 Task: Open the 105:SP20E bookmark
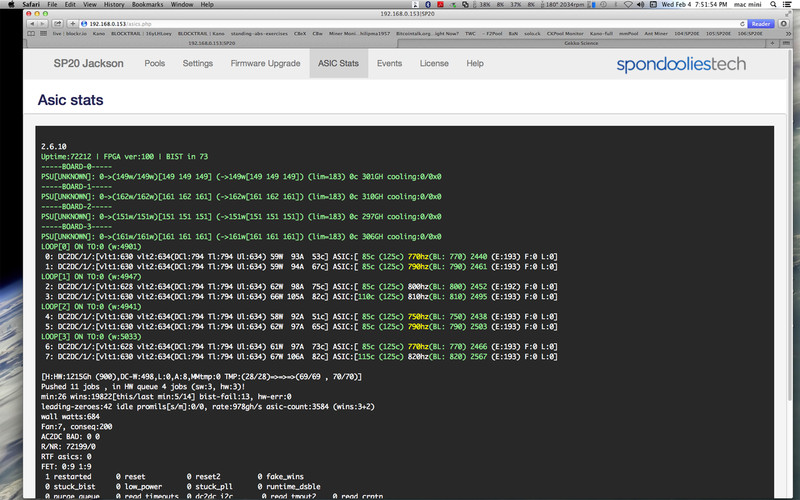[718, 34]
